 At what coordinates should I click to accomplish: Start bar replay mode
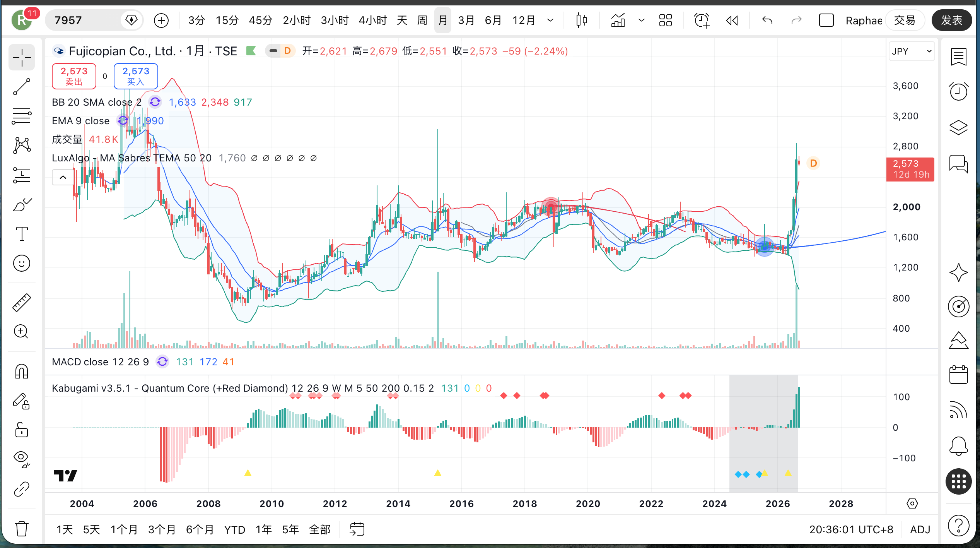(732, 20)
